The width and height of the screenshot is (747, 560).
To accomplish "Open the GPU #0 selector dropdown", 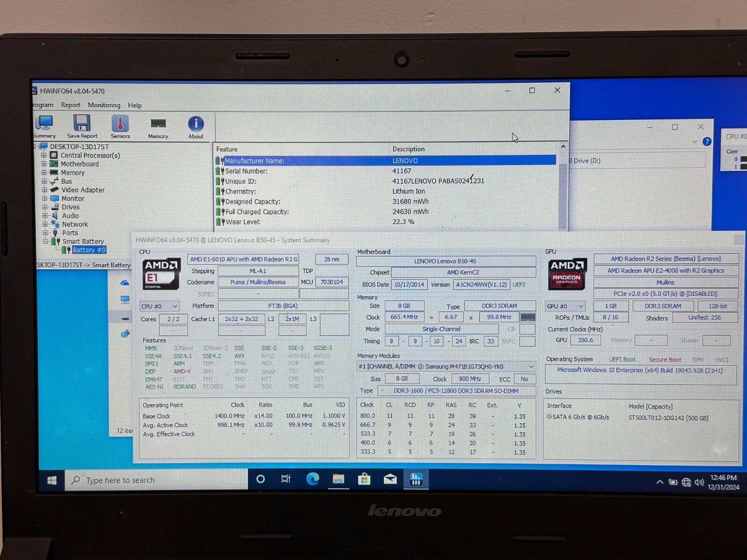I will (x=565, y=306).
